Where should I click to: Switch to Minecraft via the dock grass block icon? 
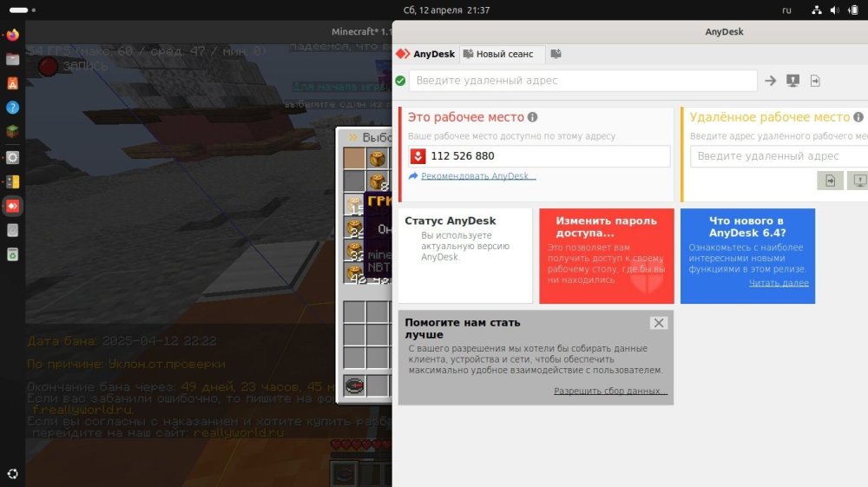coord(12,132)
